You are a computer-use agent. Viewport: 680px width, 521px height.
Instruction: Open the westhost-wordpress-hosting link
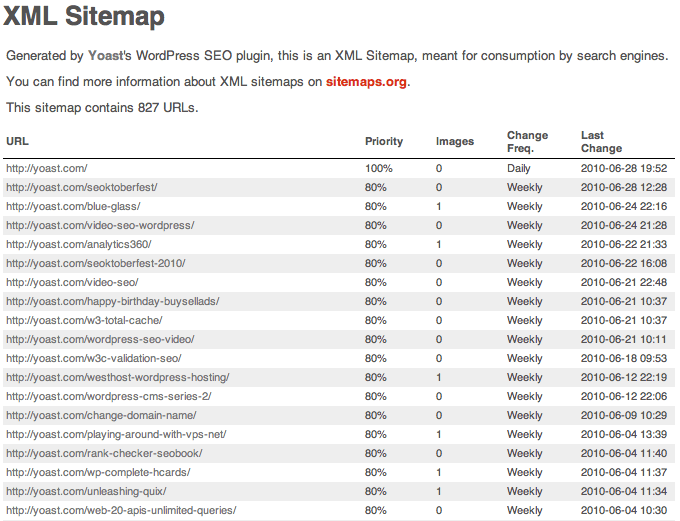tap(118, 377)
